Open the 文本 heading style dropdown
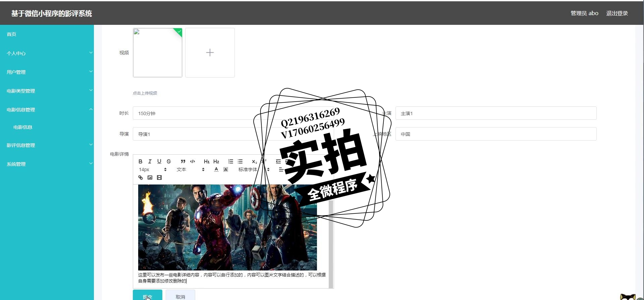This screenshot has height=300, width=644. (191, 169)
